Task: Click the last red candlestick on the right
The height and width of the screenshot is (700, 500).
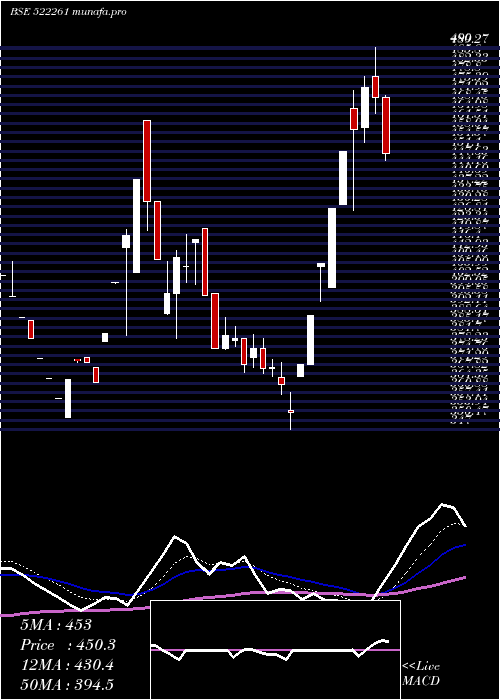Action: point(386,125)
